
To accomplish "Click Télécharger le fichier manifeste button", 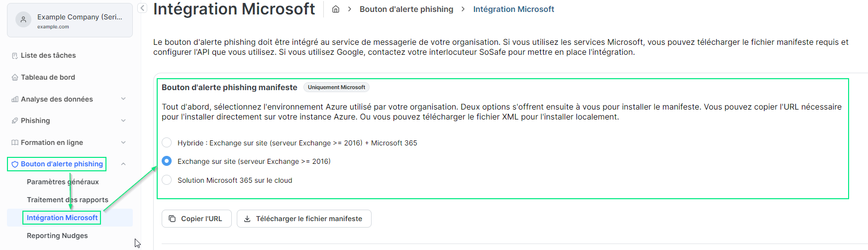I will point(304,219).
